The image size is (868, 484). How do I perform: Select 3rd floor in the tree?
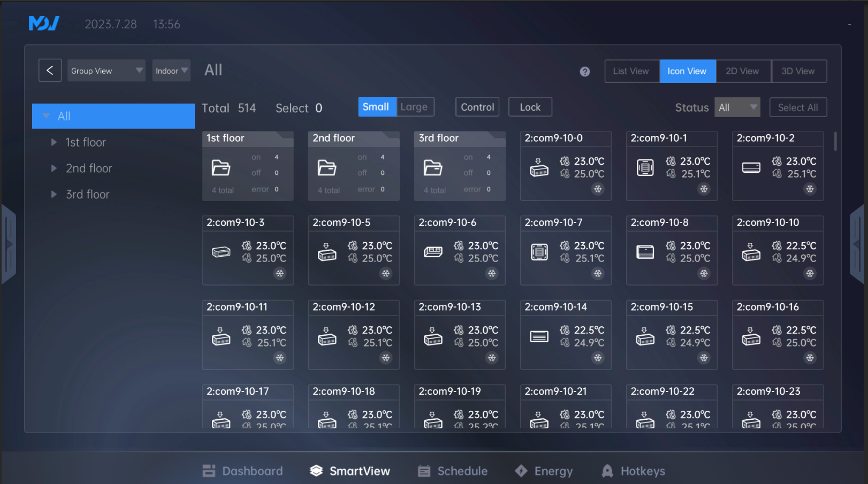pyautogui.click(x=87, y=194)
